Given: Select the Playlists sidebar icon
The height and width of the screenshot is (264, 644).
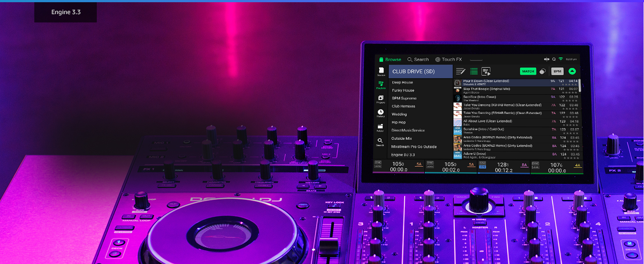Looking at the screenshot, I should (x=381, y=85).
